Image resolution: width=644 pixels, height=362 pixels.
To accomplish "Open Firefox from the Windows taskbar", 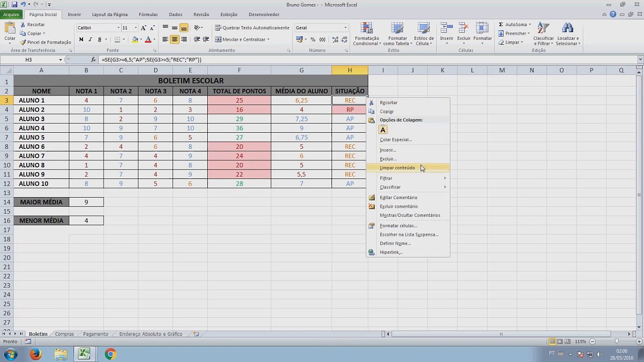I will click(35, 354).
